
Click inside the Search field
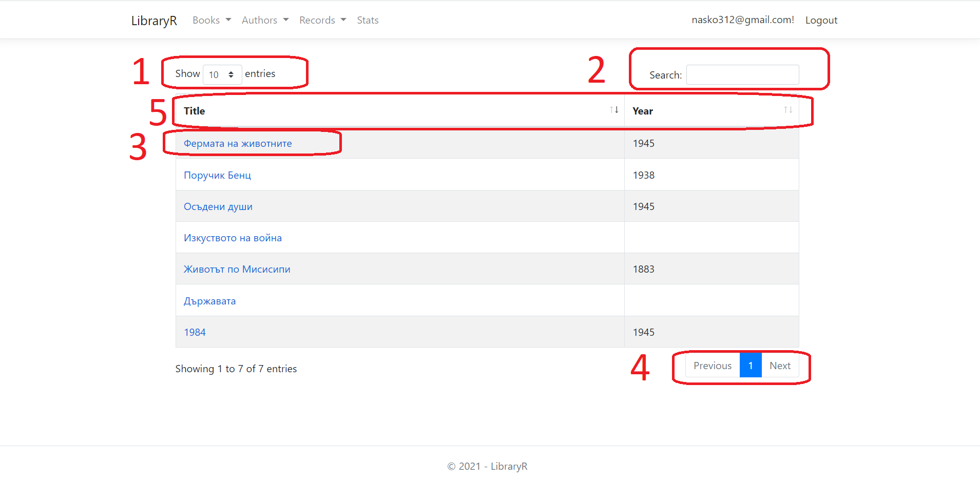click(742, 74)
